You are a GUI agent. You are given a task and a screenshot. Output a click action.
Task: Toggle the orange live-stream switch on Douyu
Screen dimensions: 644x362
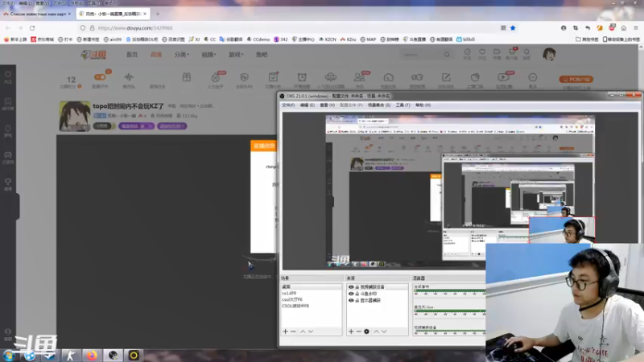point(100,76)
